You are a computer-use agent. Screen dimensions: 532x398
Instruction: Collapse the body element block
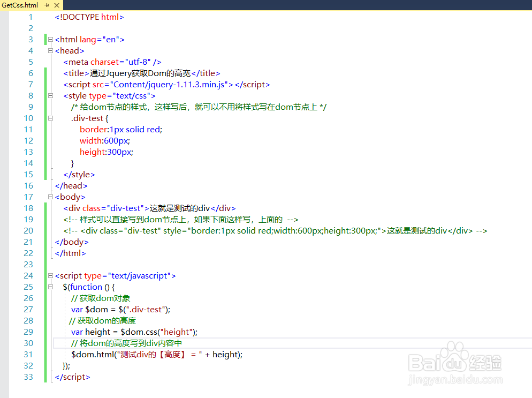click(50, 197)
